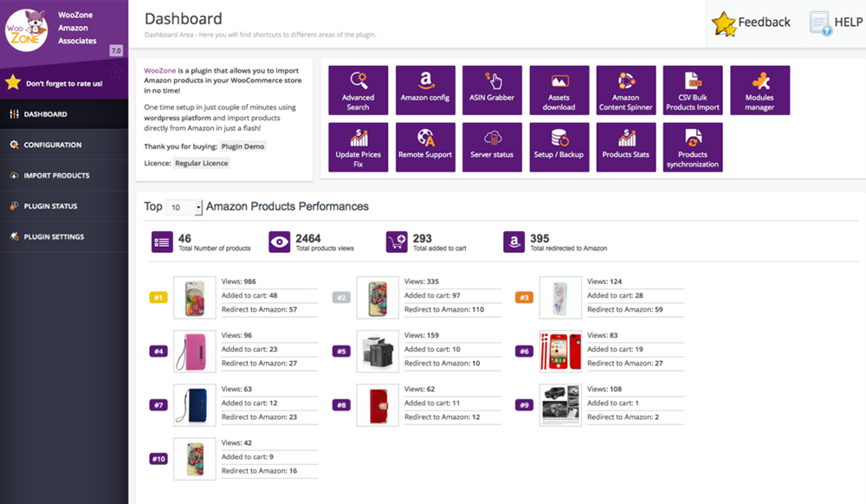Check the Server status tile
Image resolution: width=866 pixels, height=504 pixels.
[492, 147]
